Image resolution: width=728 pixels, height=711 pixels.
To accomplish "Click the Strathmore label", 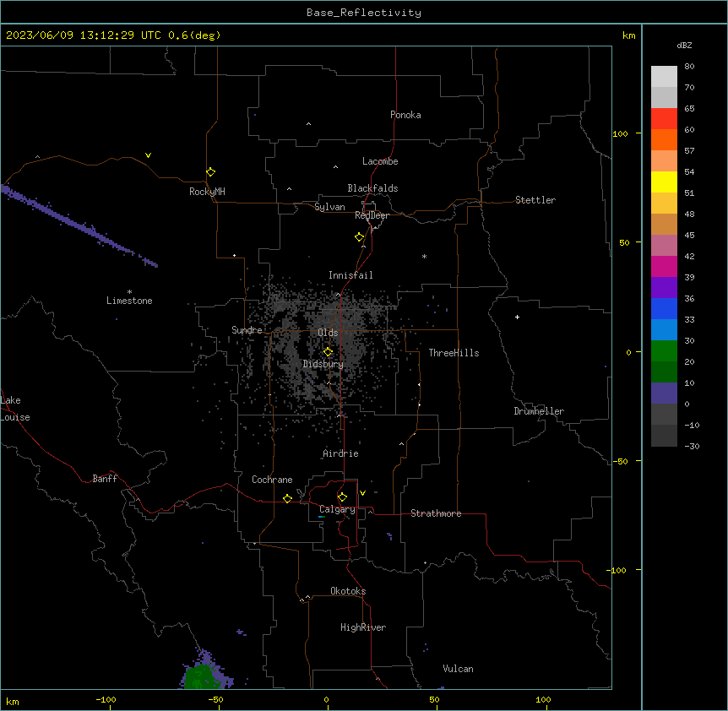I will tap(436, 513).
